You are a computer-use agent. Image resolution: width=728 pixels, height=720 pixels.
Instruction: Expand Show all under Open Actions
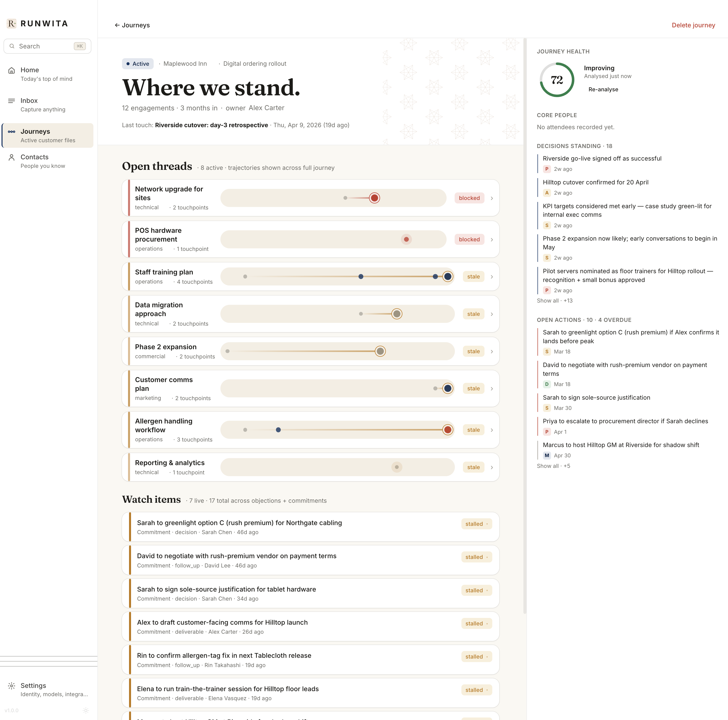(x=553, y=466)
